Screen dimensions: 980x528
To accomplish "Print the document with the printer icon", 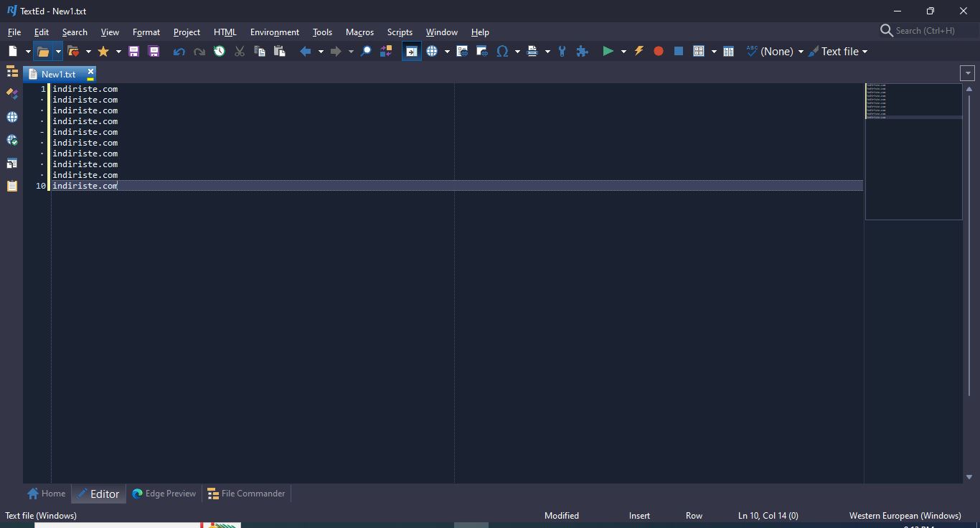I will [x=532, y=51].
